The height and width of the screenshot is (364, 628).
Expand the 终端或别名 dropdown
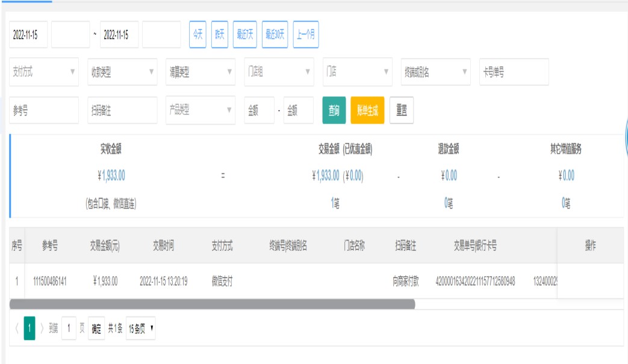point(435,72)
